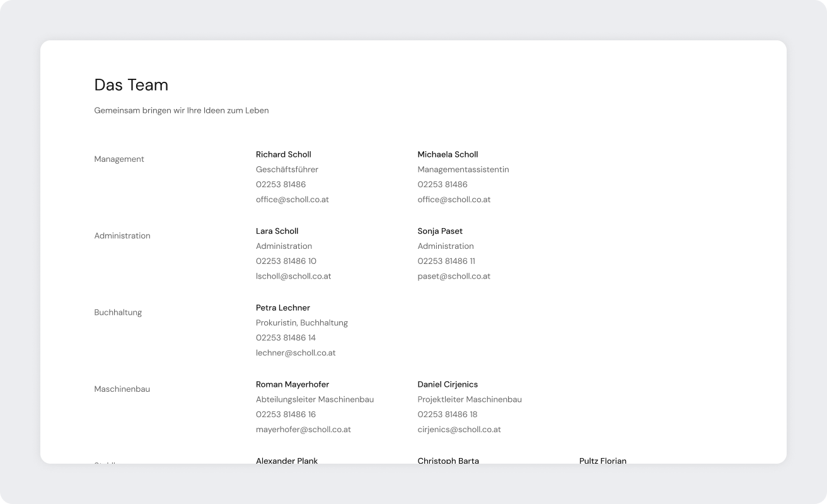827x504 pixels.
Task: Dial Daniel Cirjenics' number 02253 81486 18
Action: tap(448, 415)
